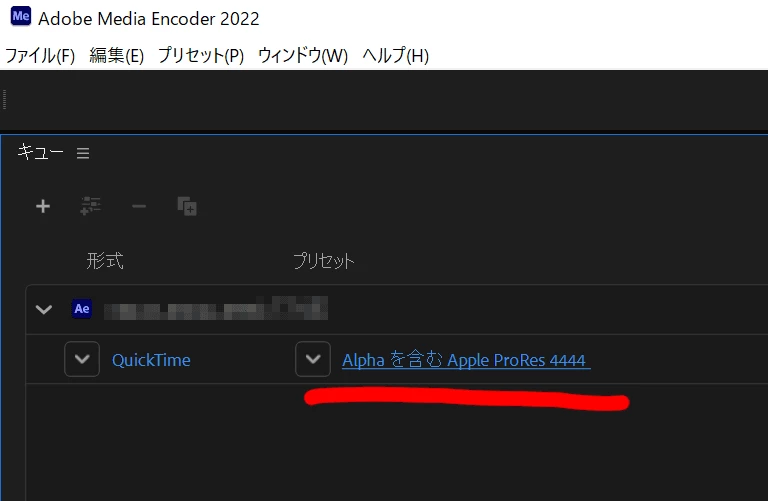Click the Duplicate icon in queue toolbar
The width and height of the screenshot is (768, 501).
click(x=187, y=206)
